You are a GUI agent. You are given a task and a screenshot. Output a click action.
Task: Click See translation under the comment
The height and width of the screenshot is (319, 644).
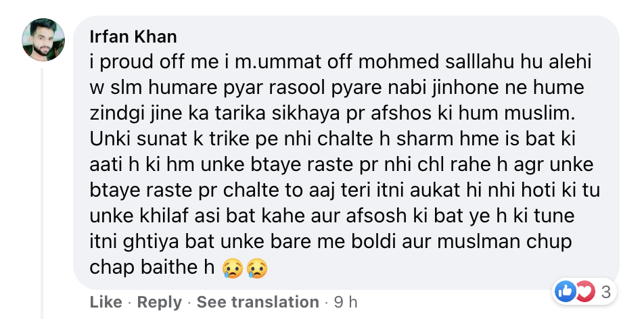256,302
